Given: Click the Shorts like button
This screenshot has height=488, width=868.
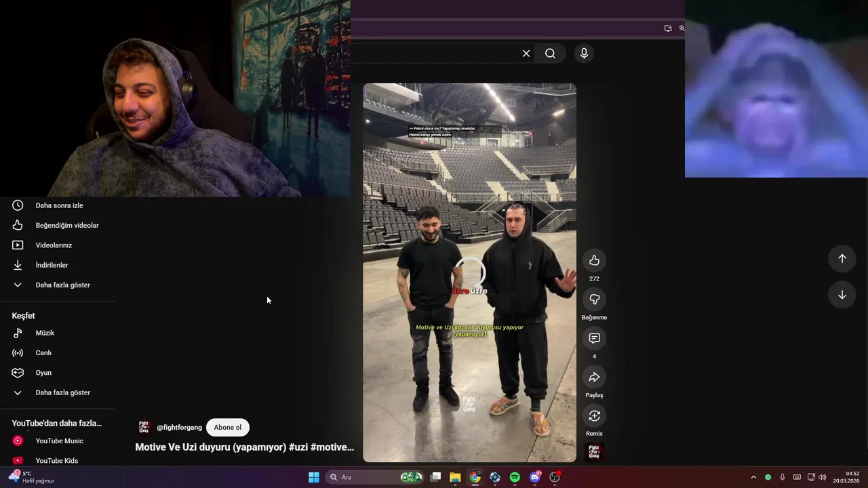Looking at the screenshot, I should point(594,260).
